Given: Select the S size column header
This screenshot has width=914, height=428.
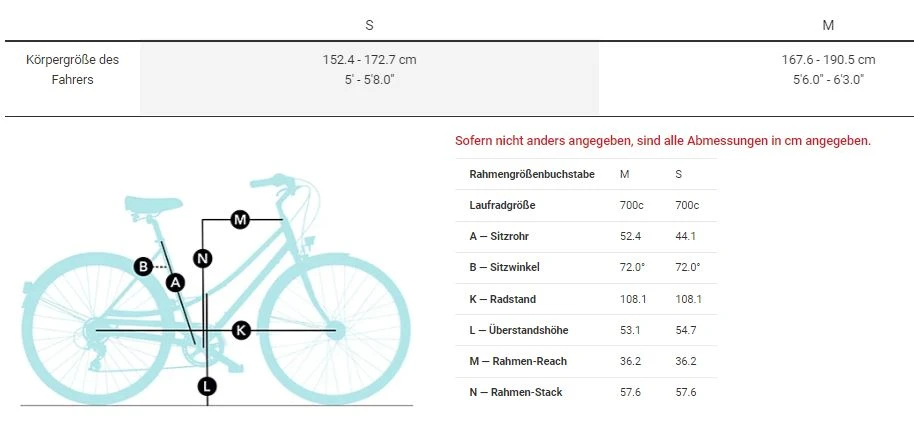Looking at the screenshot, I should click(x=369, y=24).
